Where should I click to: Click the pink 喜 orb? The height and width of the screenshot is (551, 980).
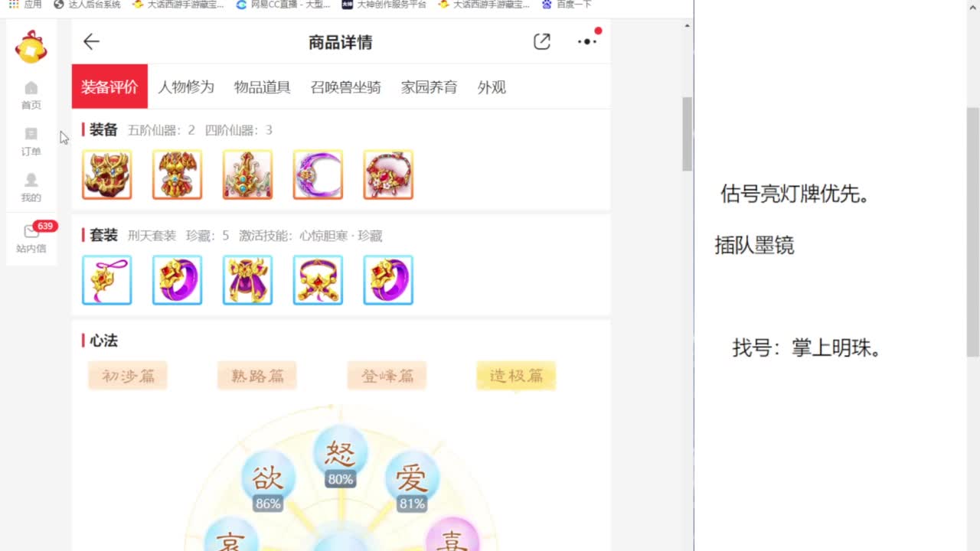pyautogui.click(x=452, y=534)
